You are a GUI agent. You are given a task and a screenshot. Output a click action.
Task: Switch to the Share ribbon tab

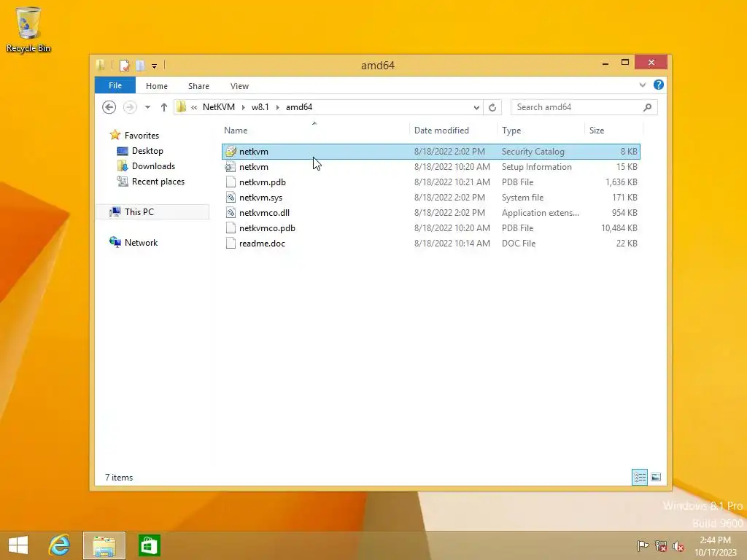[198, 86]
